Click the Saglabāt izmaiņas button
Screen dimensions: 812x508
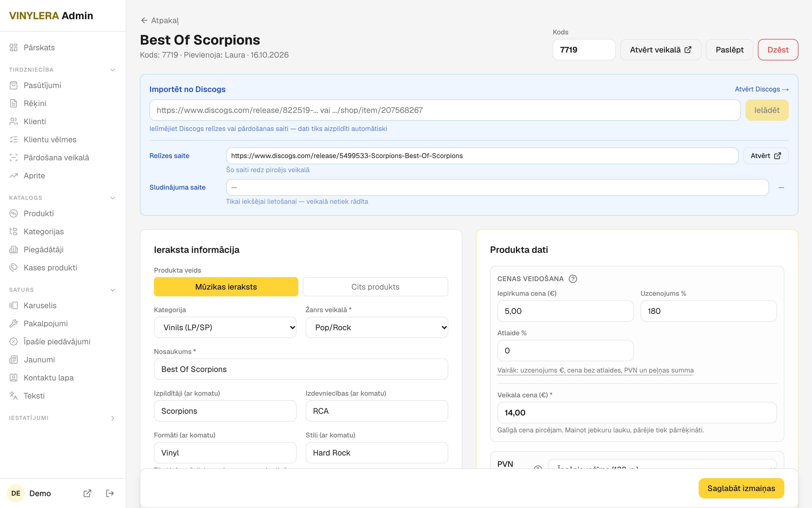pos(741,488)
